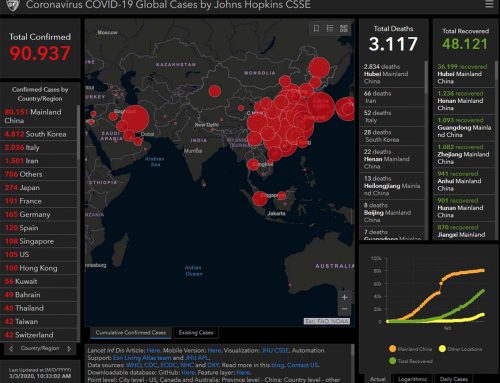Select Mainland China in the country list
This screenshot has width=500, height=383.
point(39,116)
